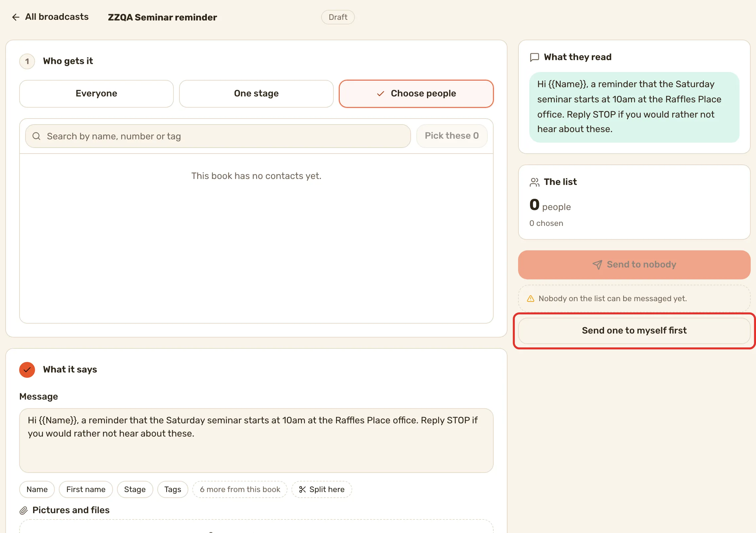Click Send one to myself first
756x533 pixels.
pos(634,331)
